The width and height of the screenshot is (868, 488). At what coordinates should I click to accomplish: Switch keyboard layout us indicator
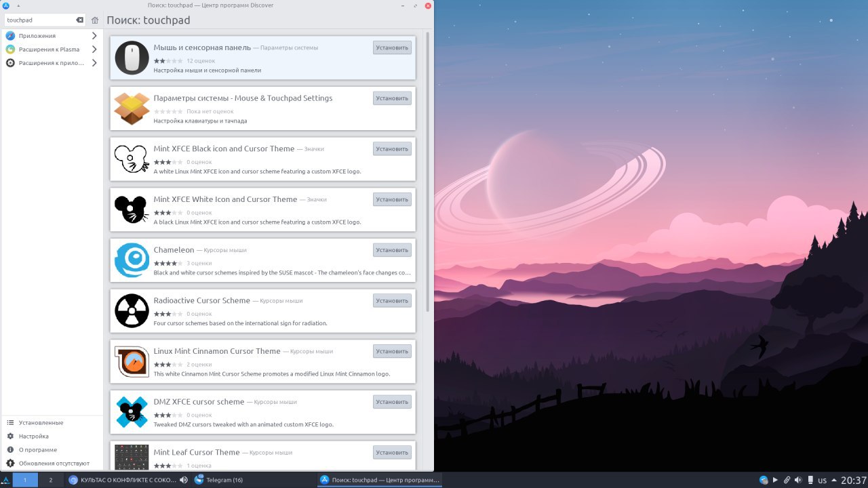[822, 480]
